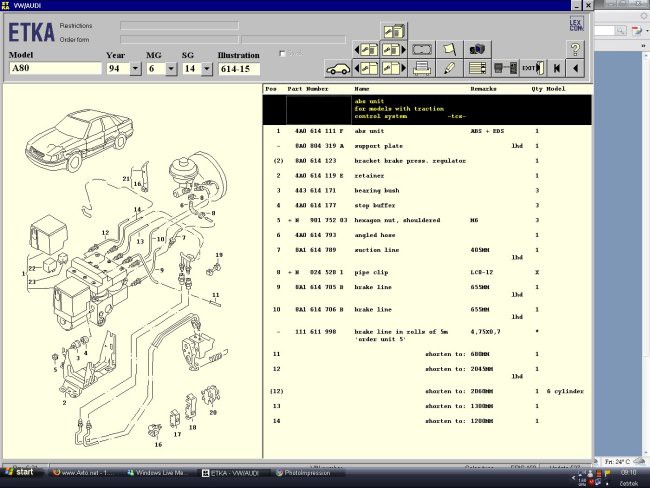Open the catalog book icon in top row
The width and height of the screenshot is (650, 488).
(393, 31)
